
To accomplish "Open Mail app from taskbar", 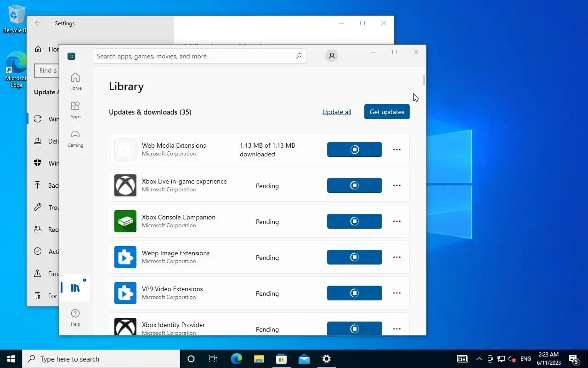I will point(304,359).
